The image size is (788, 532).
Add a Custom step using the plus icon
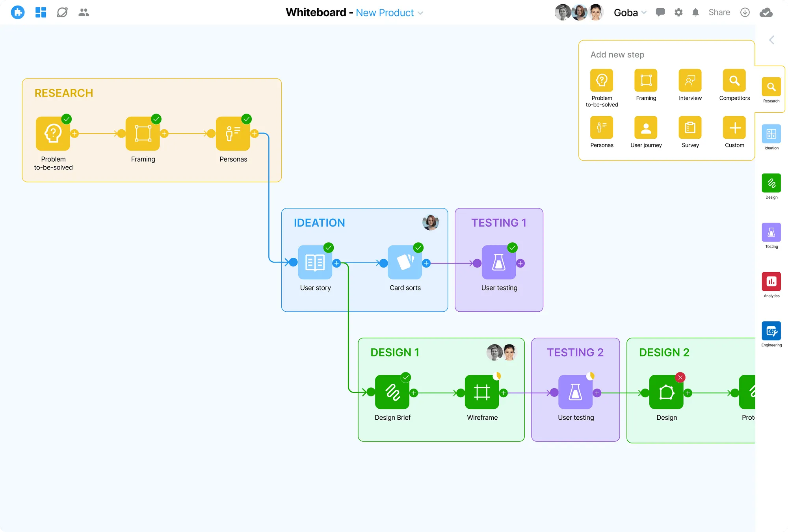(734, 128)
